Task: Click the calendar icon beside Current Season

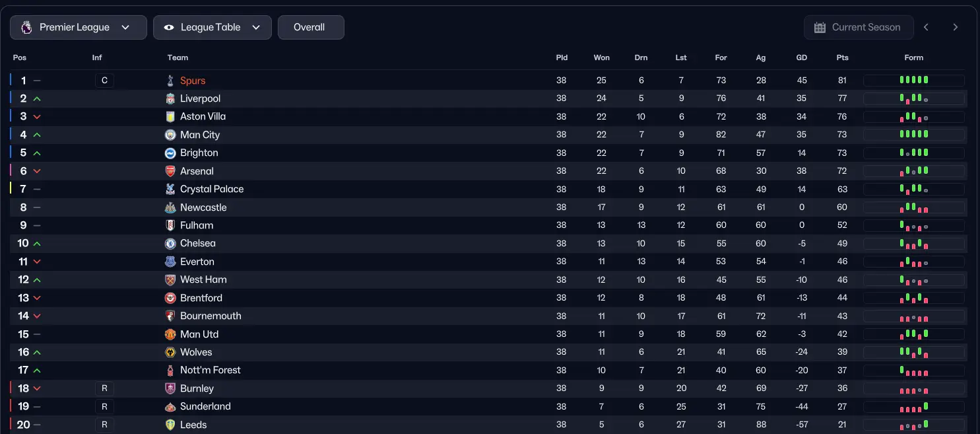Action: click(x=820, y=28)
